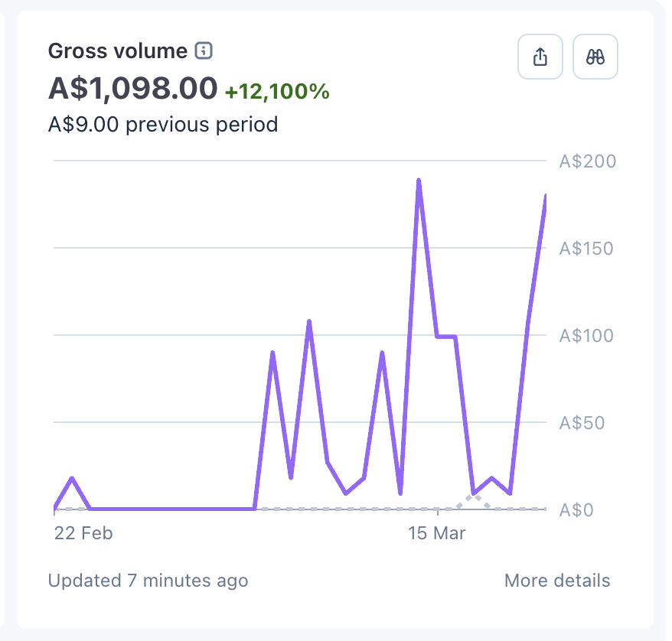
Task: Click the +12,100% growth percentage
Action: coord(277,92)
